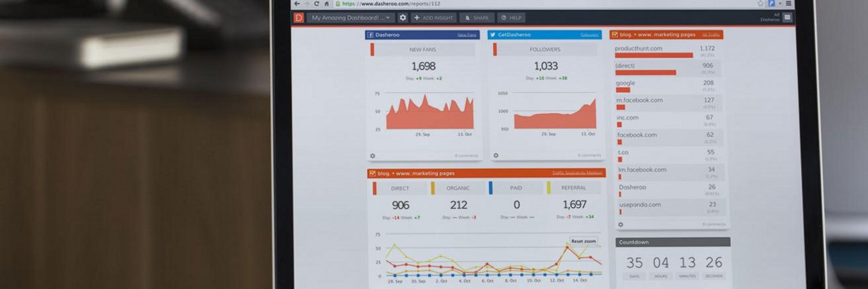Reload the page with browser refresh icon
Screen dimensions: 868x289
click(x=316, y=3)
